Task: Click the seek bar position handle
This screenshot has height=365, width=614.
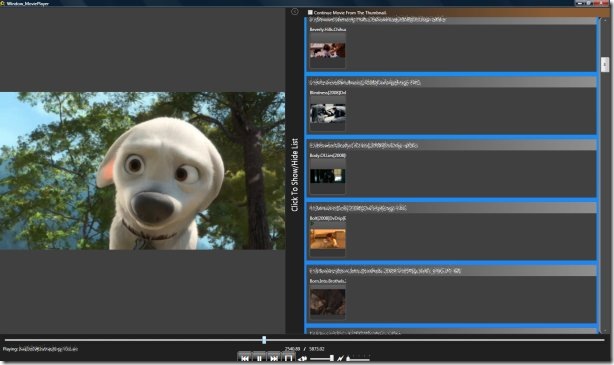Action: [x=264, y=340]
